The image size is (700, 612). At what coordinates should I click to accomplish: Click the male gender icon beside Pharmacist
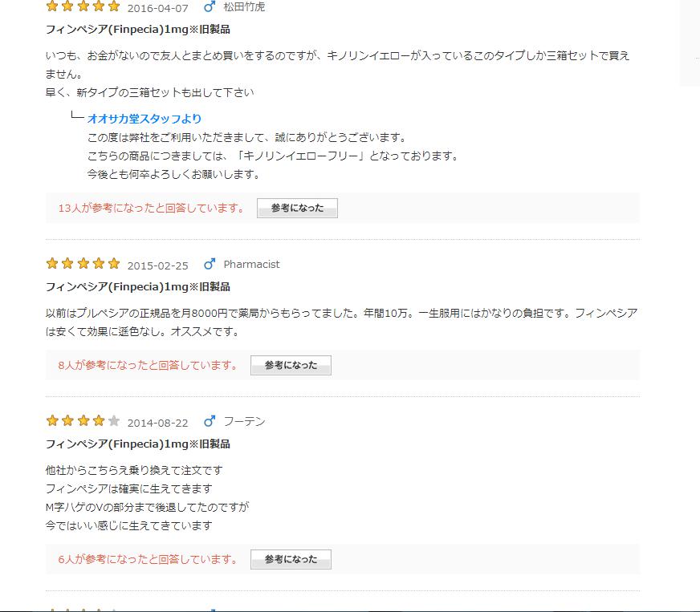[210, 264]
